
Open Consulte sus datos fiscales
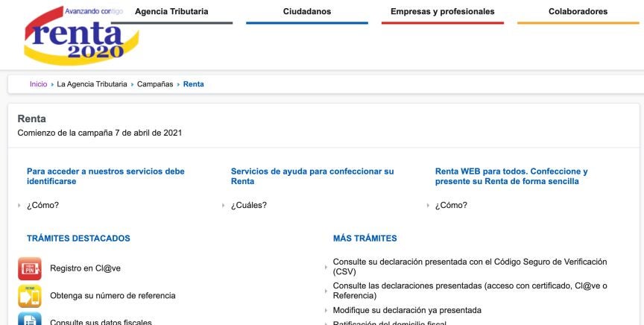(101, 322)
